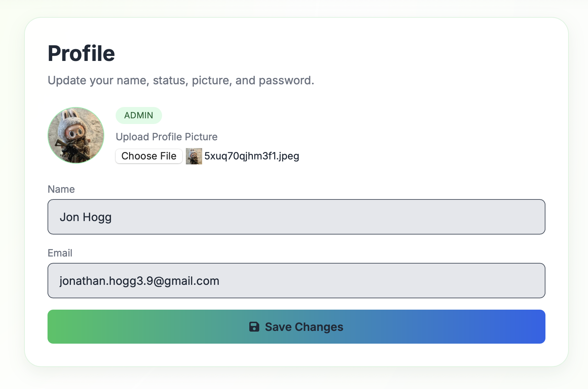Click the green left end of Save Changes

click(64, 327)
